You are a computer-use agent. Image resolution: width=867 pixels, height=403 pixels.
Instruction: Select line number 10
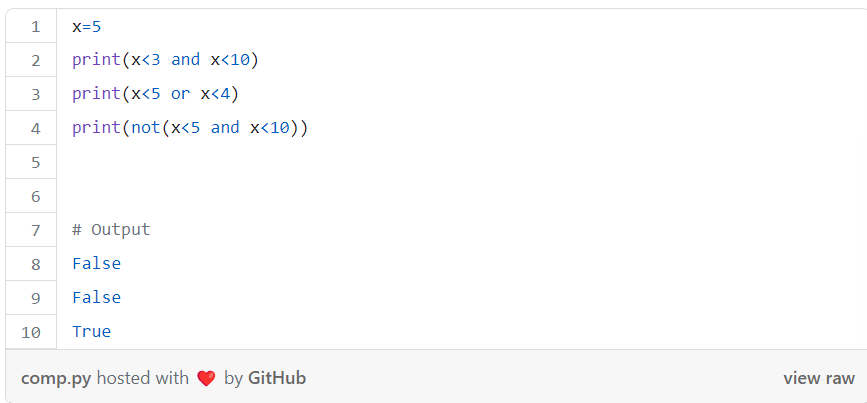(x=32, y=332)
